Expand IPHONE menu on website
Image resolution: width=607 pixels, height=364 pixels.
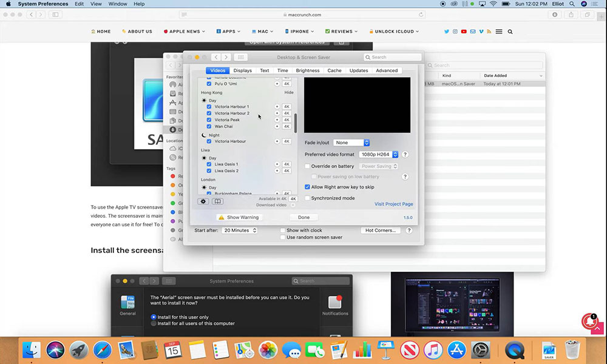(x=299, y=32)
